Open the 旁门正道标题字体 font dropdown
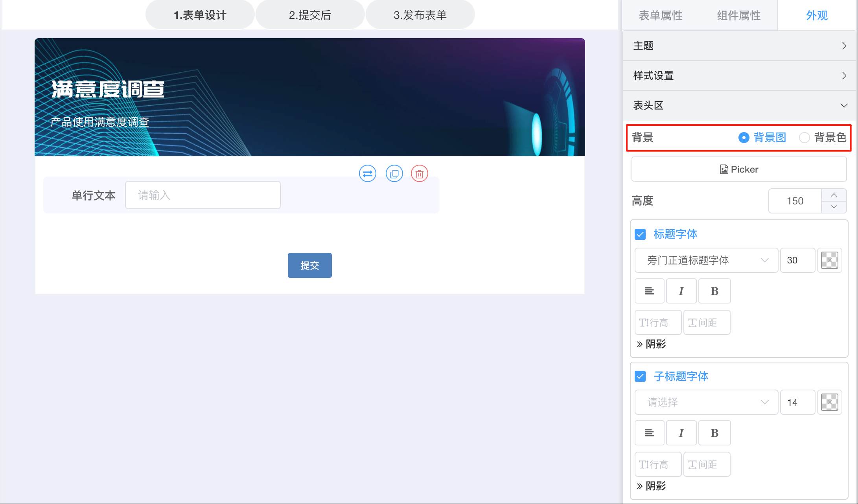Image resolution: width=858 pixels, height=504 pixels. [x=706, y=260]
